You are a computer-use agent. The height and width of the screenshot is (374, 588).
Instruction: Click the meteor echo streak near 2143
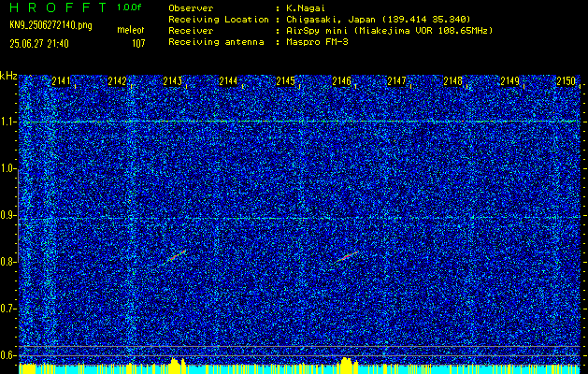[x=176, y=256]
